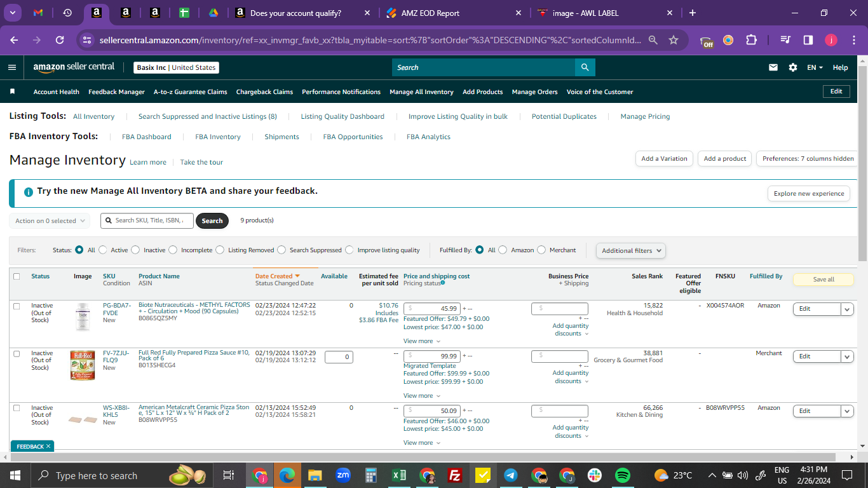The width and height of the screenshot is (868, 488).
Task: Filter Fulfilled By Amazon radio
Action: [503, 250]
